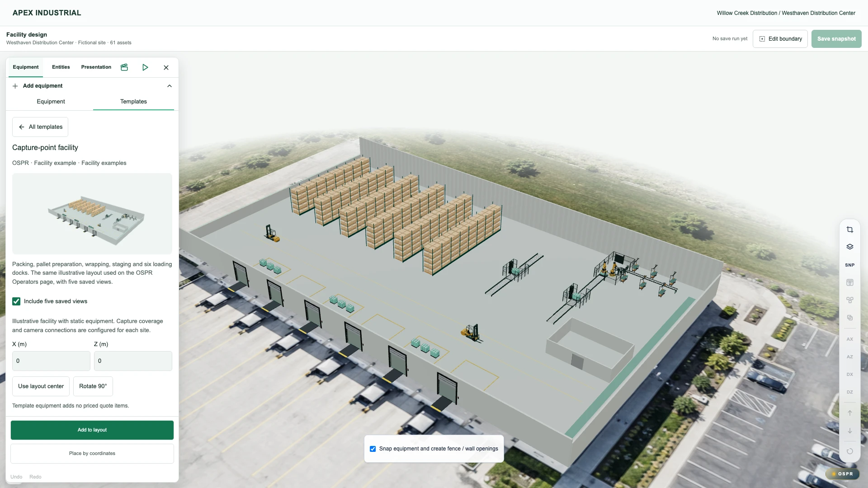Focus the X (m) input field

point(51,361)
